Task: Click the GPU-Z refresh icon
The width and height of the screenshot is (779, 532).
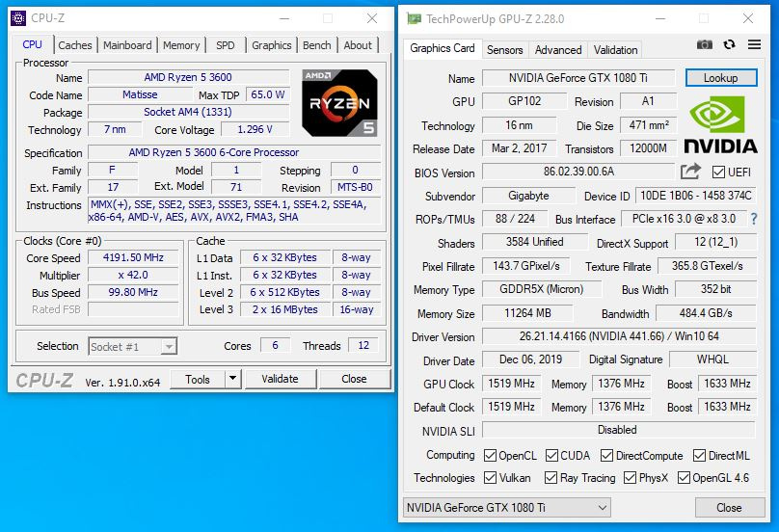Action: point(729,44)
